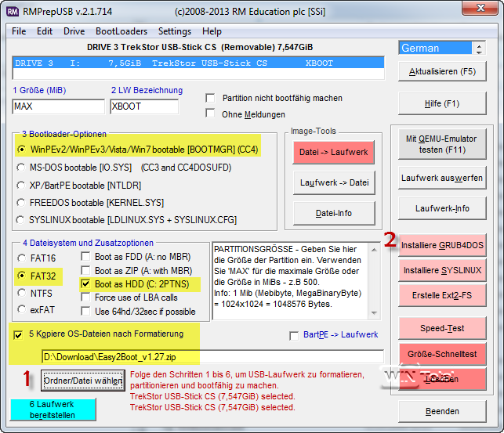The image size is (504, 433).
Task: Click the language selector spinner arrows
Action: point(479,48)
